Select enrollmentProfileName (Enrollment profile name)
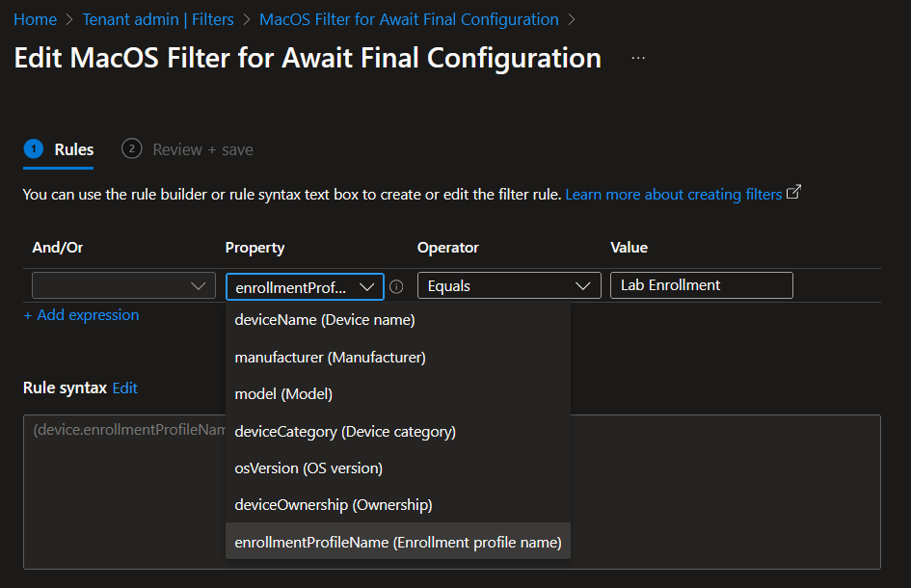This screenshot has width=911, height=588. [x=398, y=542]
